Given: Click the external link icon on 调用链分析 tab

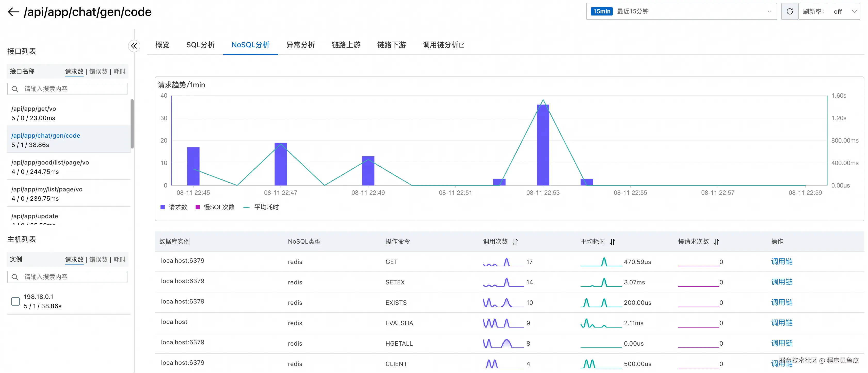Looking at the screenshot, I should (462, 45).
